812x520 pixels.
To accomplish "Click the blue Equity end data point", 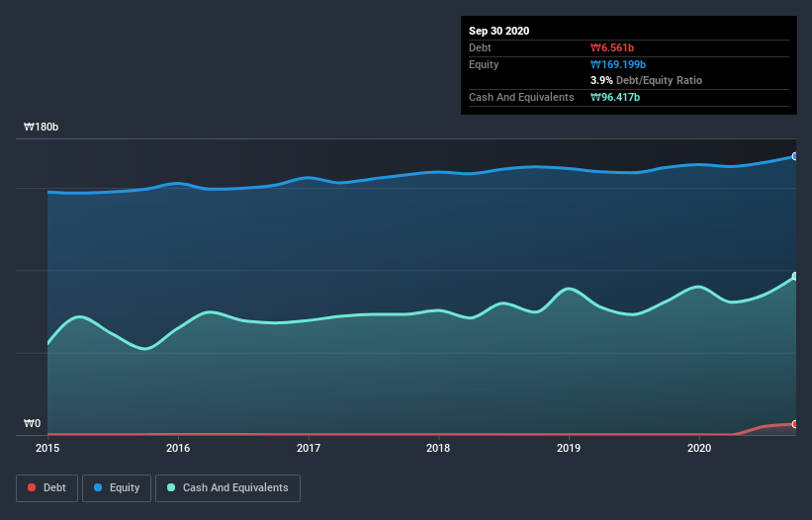I will 795,156.
